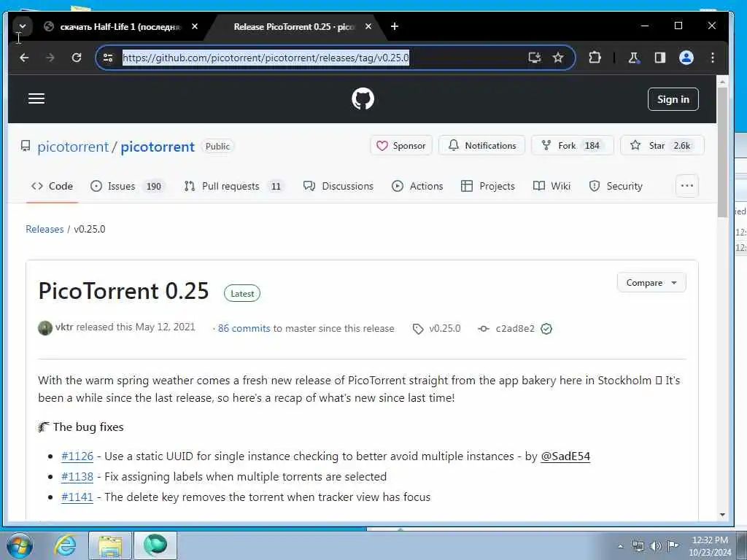Fork the repository

[573, 145]
